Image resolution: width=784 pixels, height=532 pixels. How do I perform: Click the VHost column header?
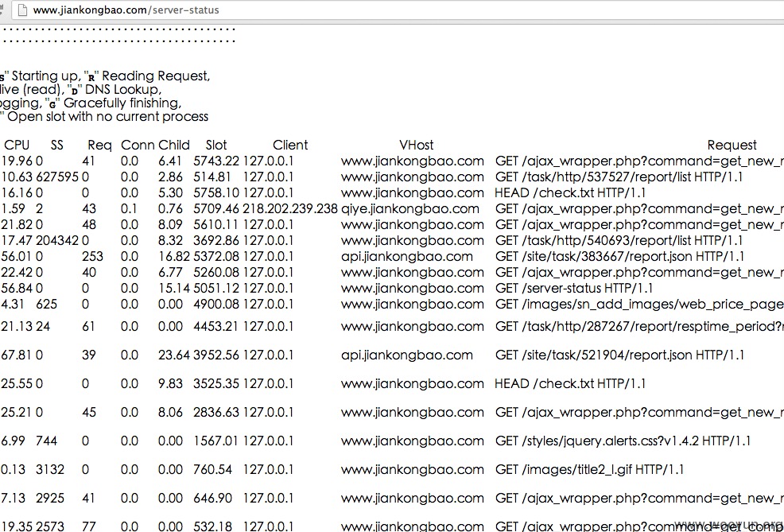point(416,145)
